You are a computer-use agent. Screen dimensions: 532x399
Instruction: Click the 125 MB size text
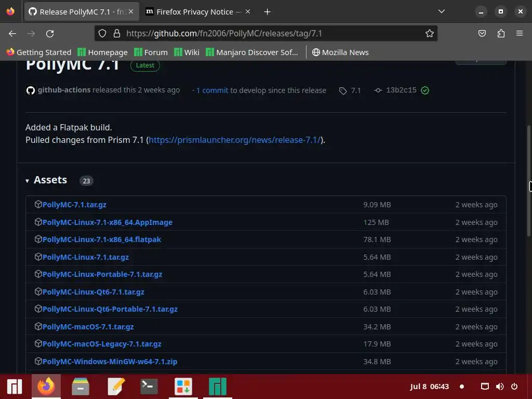pyautogui.click(x=376, y=222)
